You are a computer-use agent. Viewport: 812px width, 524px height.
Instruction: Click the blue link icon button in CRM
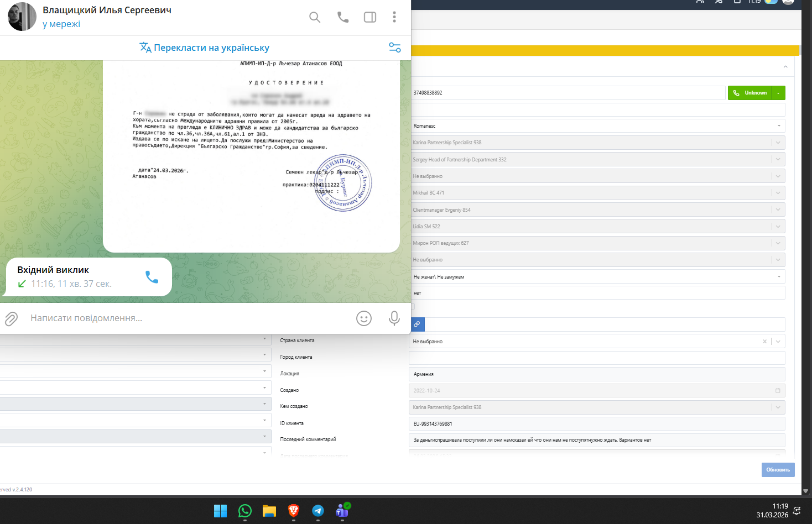click(x=417, y=324)
